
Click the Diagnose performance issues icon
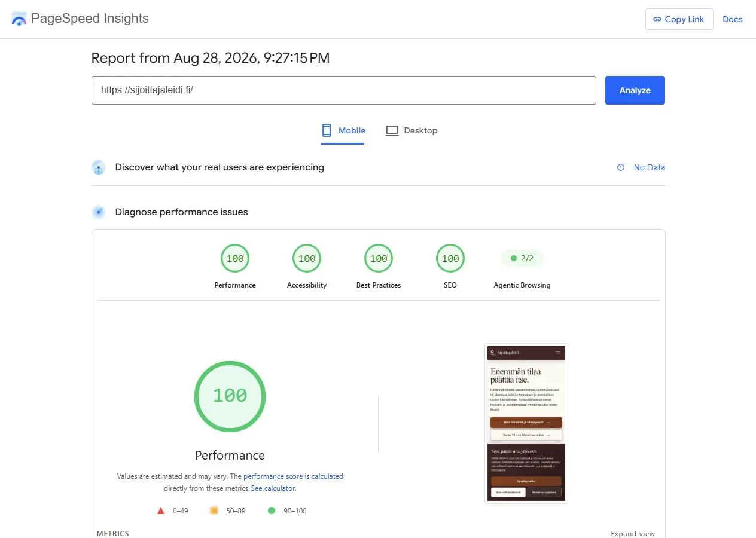click(99, 212)
